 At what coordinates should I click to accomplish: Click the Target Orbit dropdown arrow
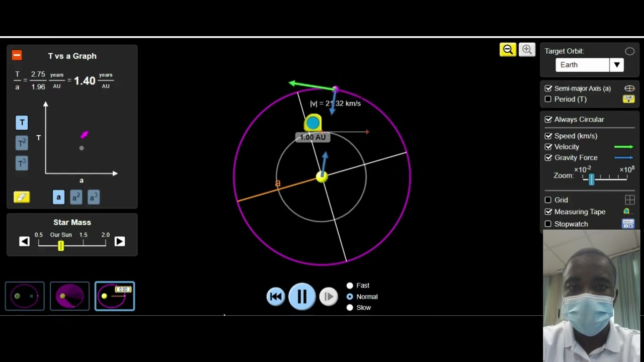617,65
